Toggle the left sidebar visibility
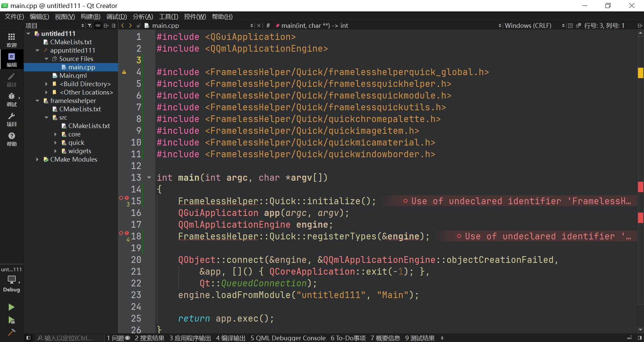 [28, 338]
